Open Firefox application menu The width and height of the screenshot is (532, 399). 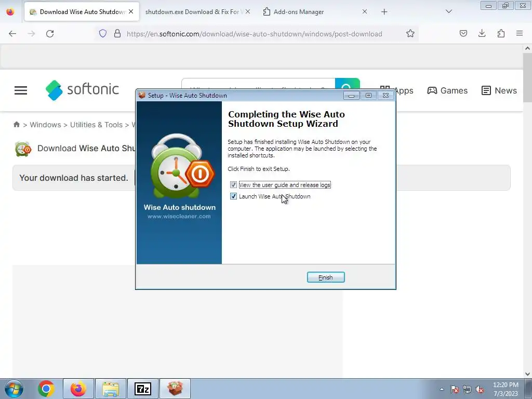click(520, 34)
